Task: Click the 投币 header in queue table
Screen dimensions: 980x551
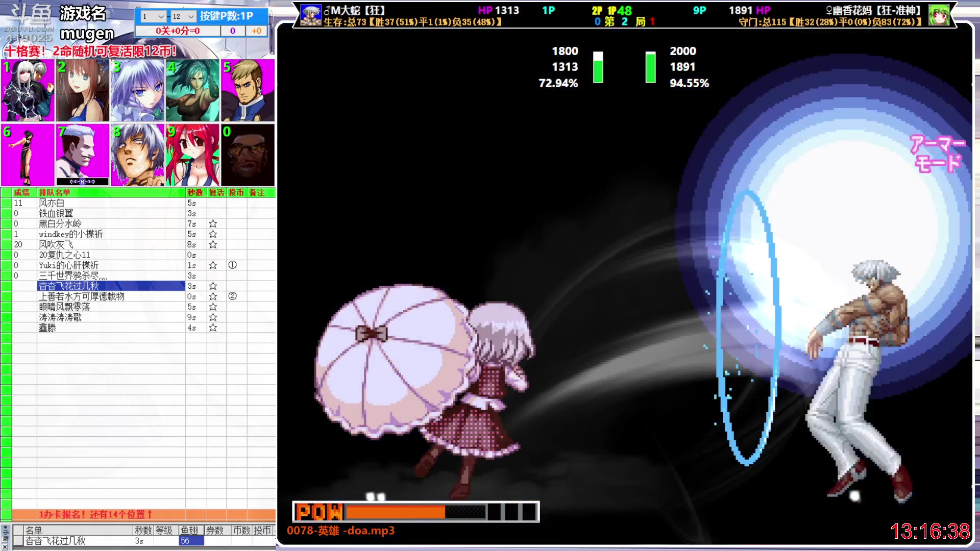Action: coord(236,192)
